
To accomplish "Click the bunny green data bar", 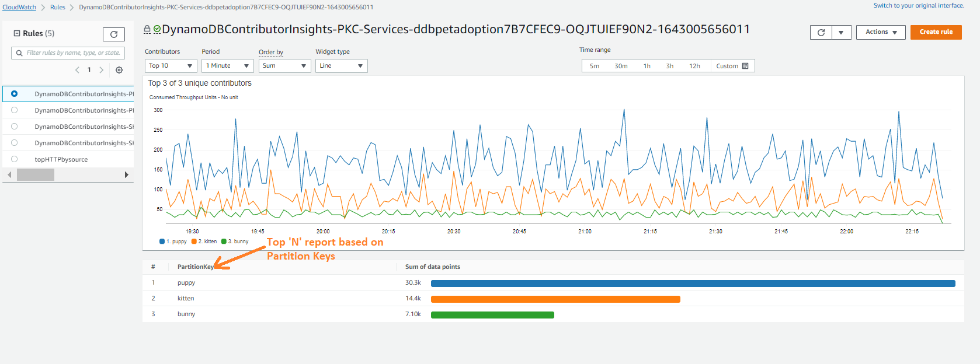I will pos(492,315).
